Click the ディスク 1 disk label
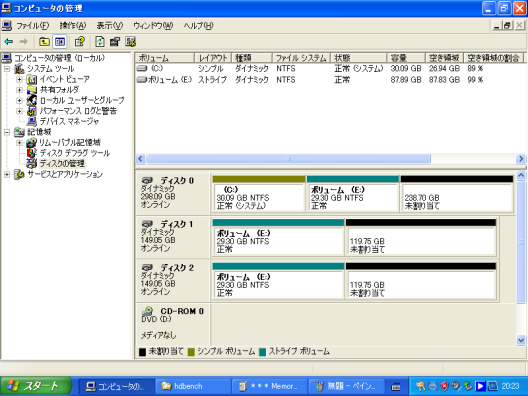Screen dimensions: 528x396 173,236
